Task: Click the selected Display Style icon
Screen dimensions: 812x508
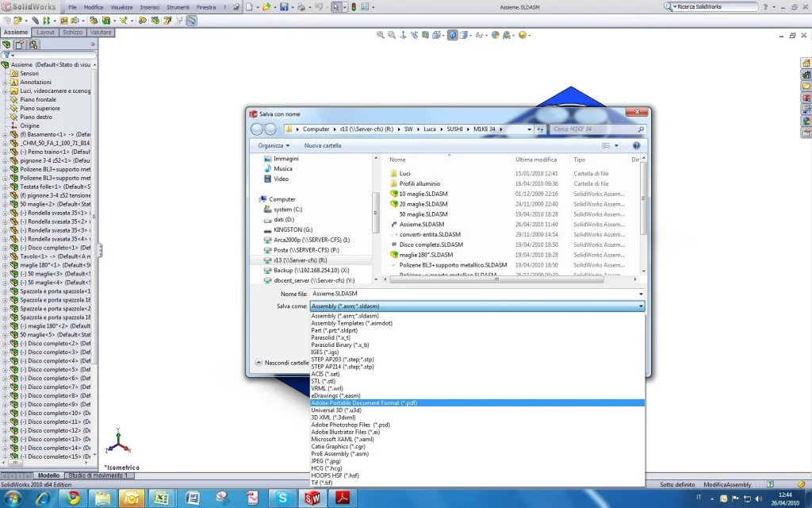Action: coord(453,35)
